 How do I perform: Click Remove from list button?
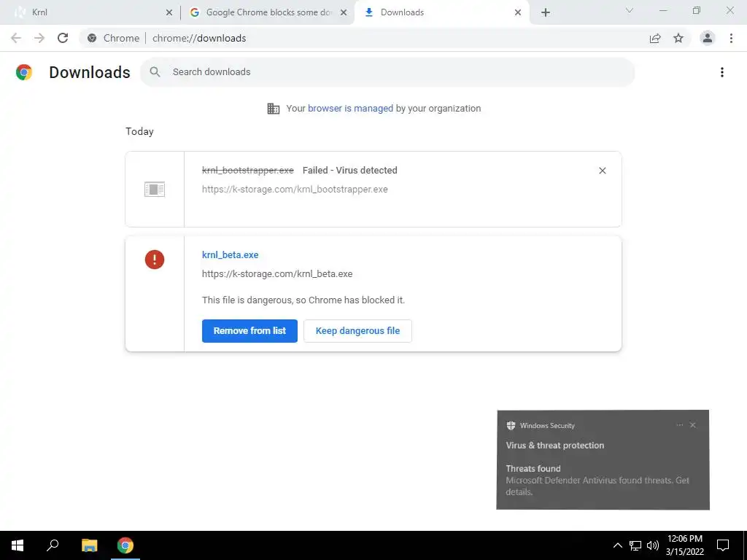pyautogui.click(x=249, y=331)
